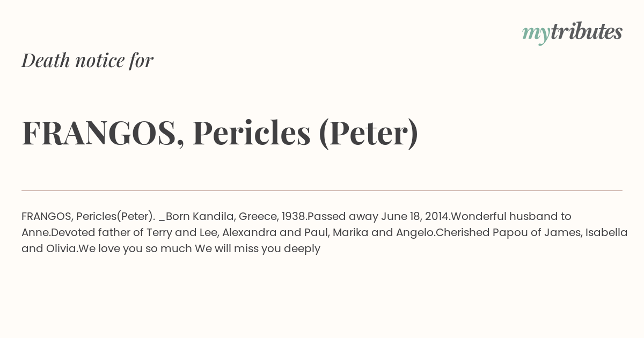Click 'Passed away June 18, 2014' text
644x338 pixels.
point(378,216)
